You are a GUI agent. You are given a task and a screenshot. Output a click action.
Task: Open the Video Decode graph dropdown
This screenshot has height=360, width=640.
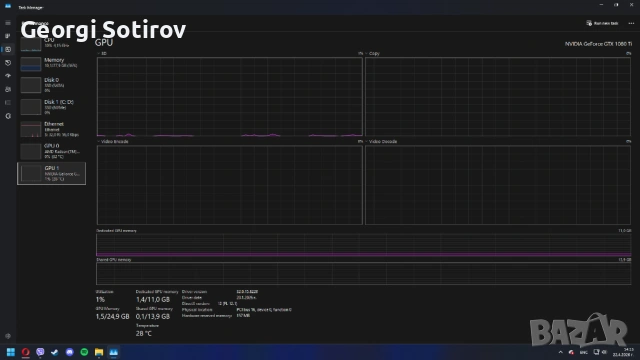381,142
